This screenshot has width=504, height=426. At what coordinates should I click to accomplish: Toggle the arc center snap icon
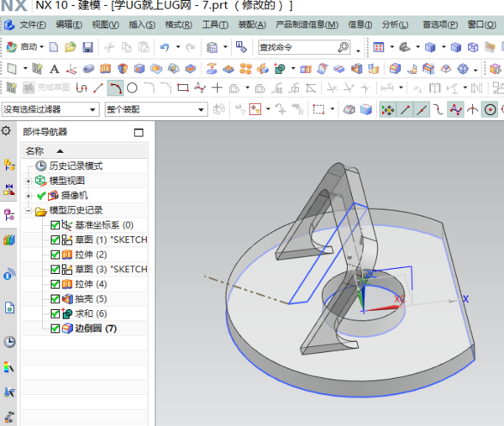(x=490, y=110)
